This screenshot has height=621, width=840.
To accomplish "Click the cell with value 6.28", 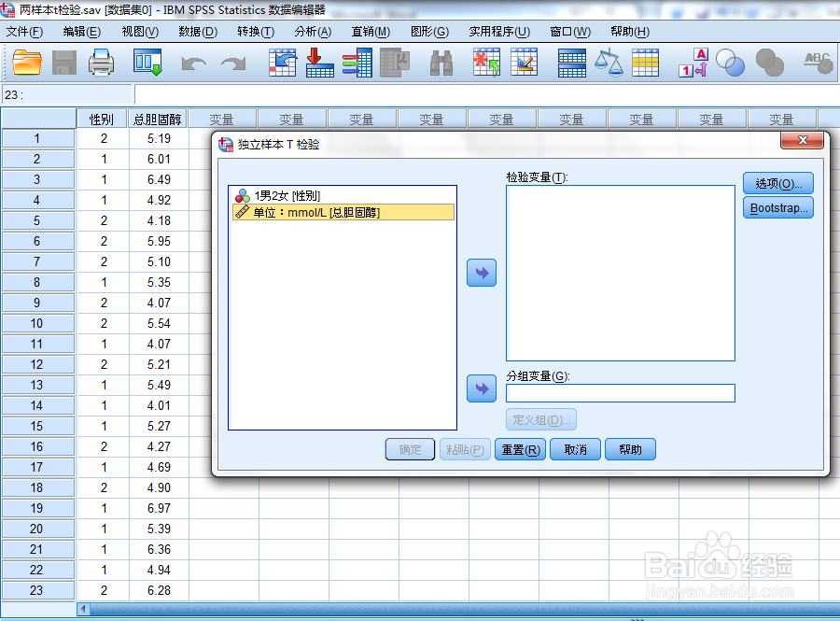I will tap(159, 590).
